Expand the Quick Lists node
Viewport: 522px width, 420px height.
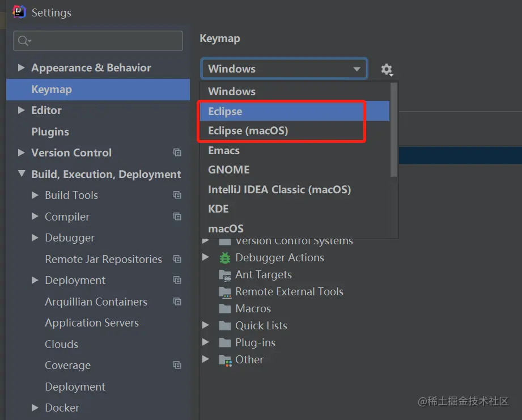click(206, 326)
